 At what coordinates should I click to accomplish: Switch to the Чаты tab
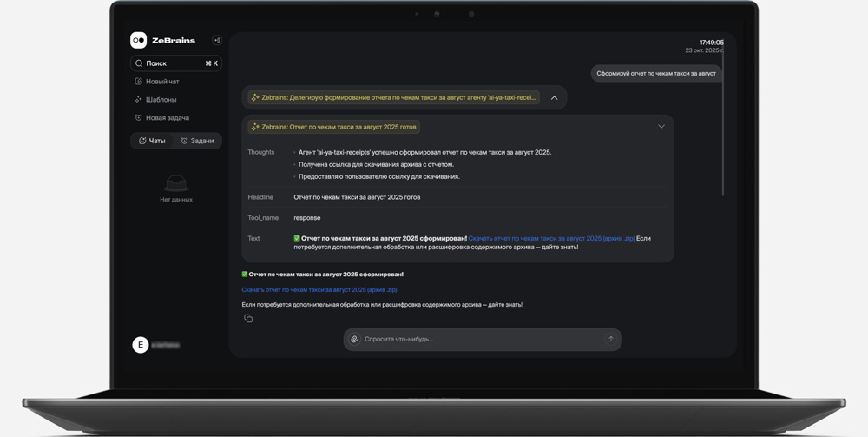(153, 141)
